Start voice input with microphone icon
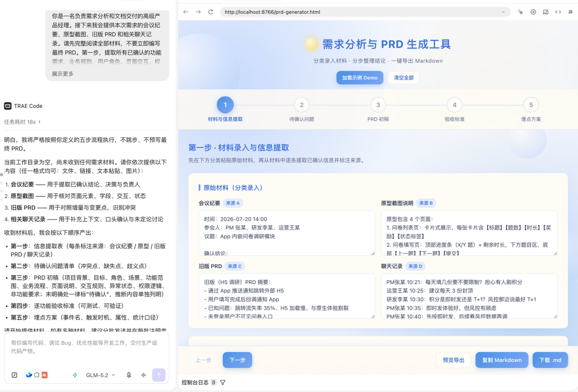This screenshot has width=578, height=392. coord(129,375)
